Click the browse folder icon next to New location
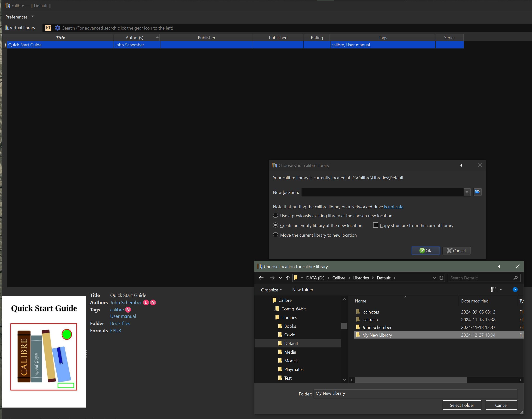 tap(477, 192)
